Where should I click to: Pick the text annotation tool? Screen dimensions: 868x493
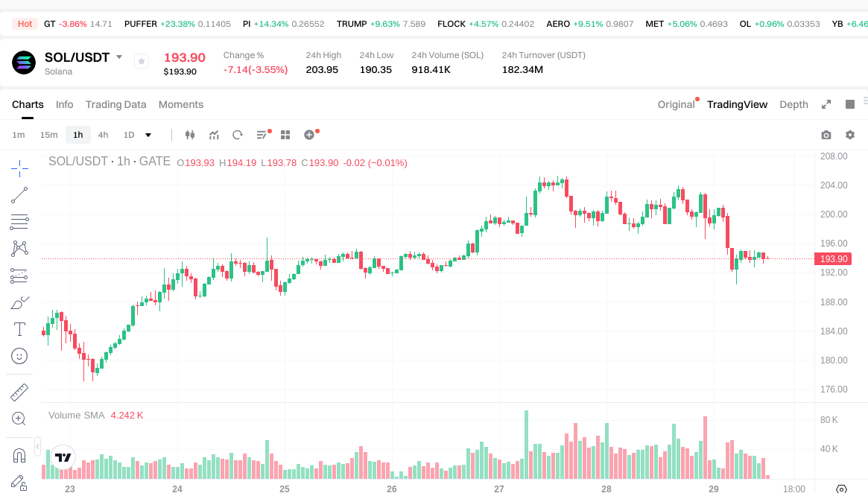(x=19, y=329)
